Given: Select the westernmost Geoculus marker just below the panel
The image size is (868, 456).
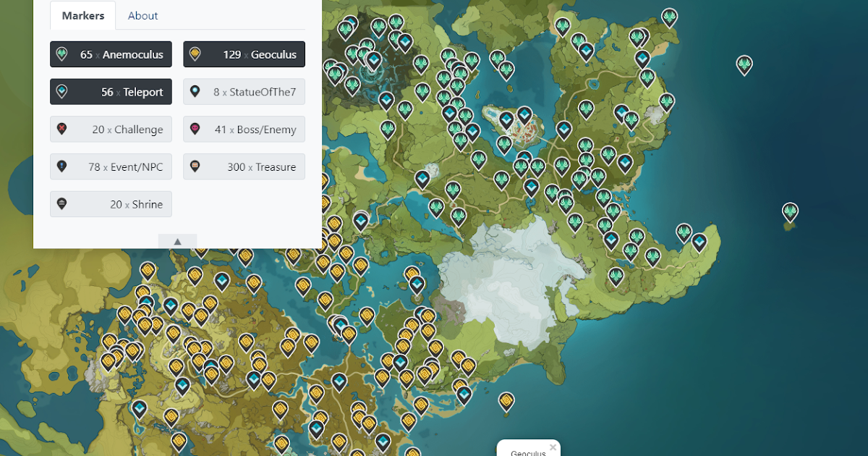Looking at the screenshot, I should pos(148,271).
